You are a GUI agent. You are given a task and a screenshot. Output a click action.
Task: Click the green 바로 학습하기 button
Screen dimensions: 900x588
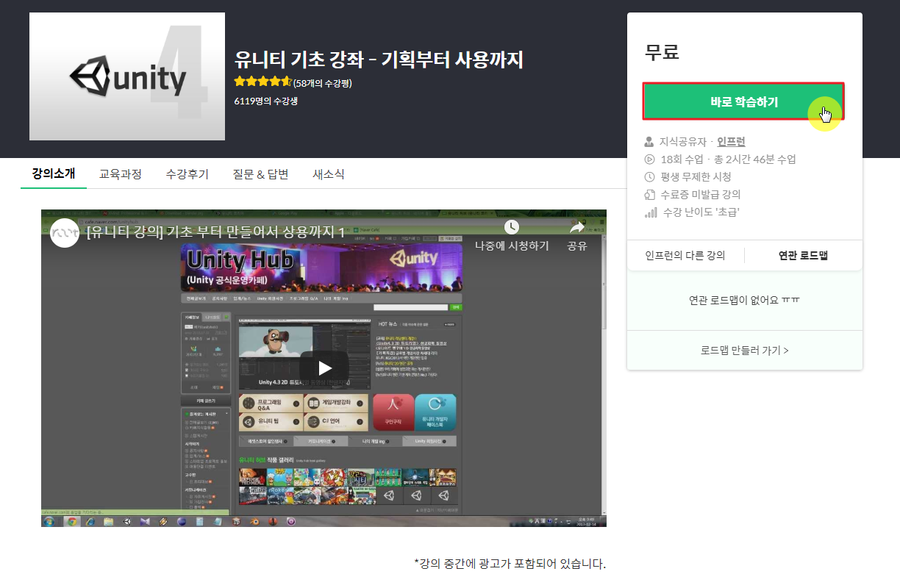pyautogui.click(x=743, y=101)
